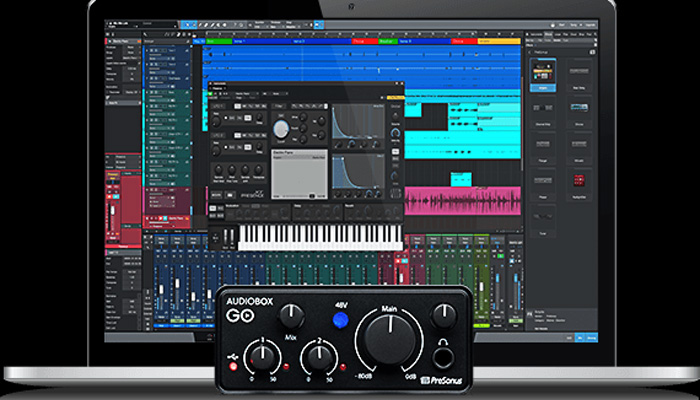
Task: Switch to the Instruments browser tab
Action: point(536,34)
